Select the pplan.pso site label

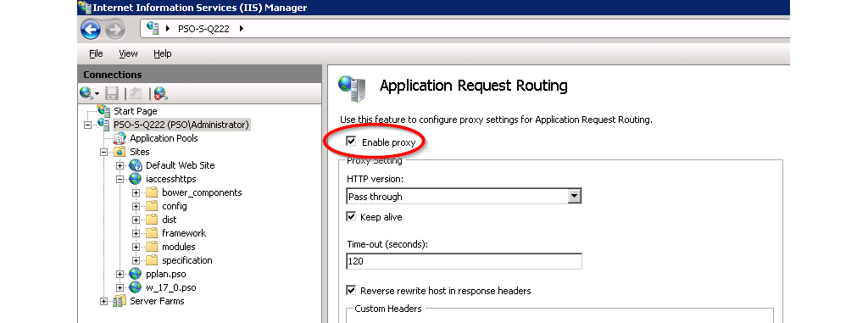point(166,274)
